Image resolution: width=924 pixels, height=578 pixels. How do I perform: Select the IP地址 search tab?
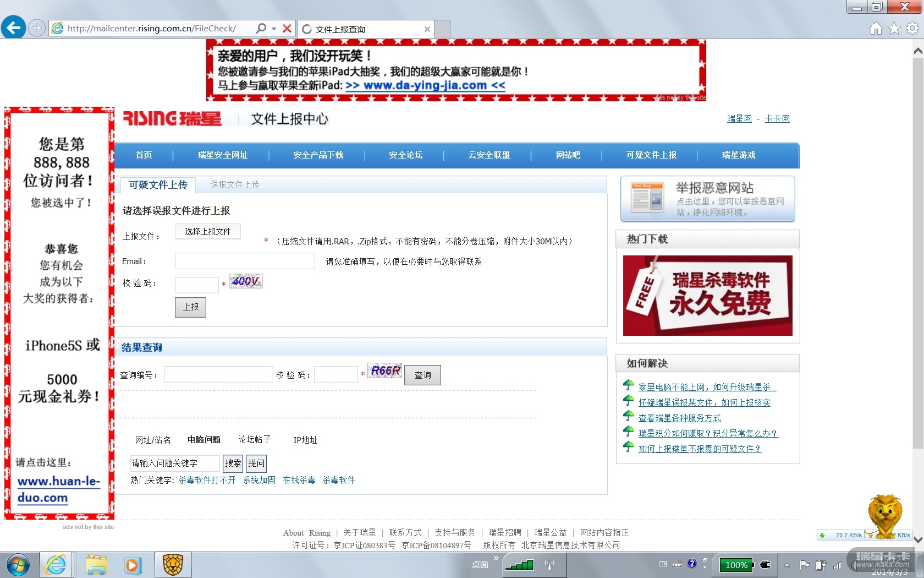coord(305,440)
